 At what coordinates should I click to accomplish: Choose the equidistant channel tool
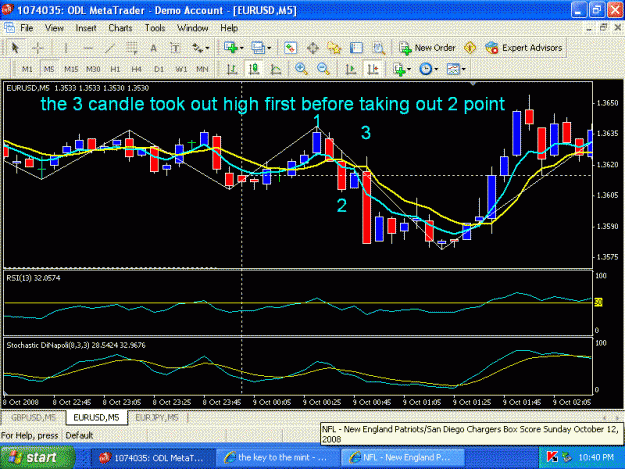[x=132, y=48]
